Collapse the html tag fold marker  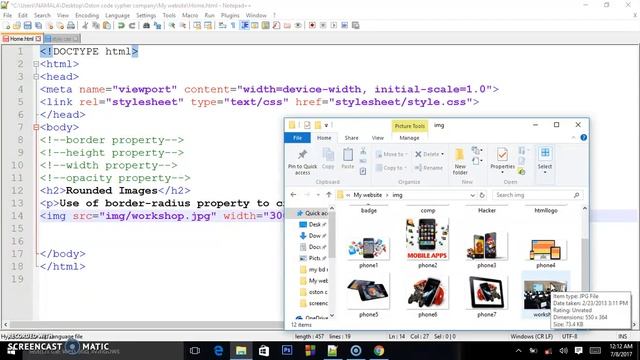tap(36, 64)
